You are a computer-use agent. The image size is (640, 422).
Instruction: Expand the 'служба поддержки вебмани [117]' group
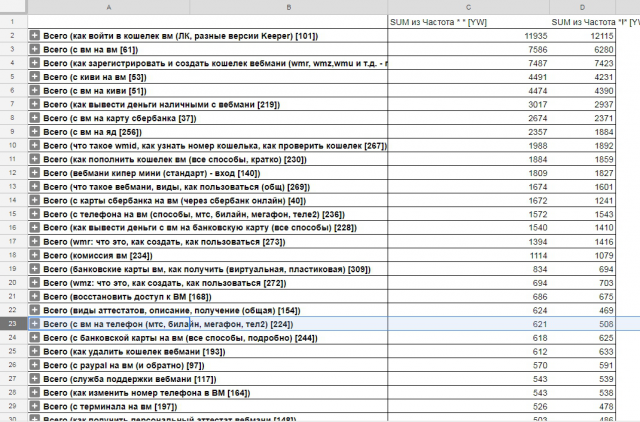35,379
